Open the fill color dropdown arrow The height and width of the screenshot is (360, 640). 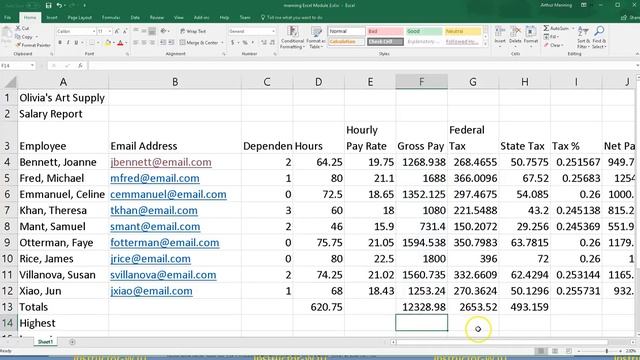(113, 43)
